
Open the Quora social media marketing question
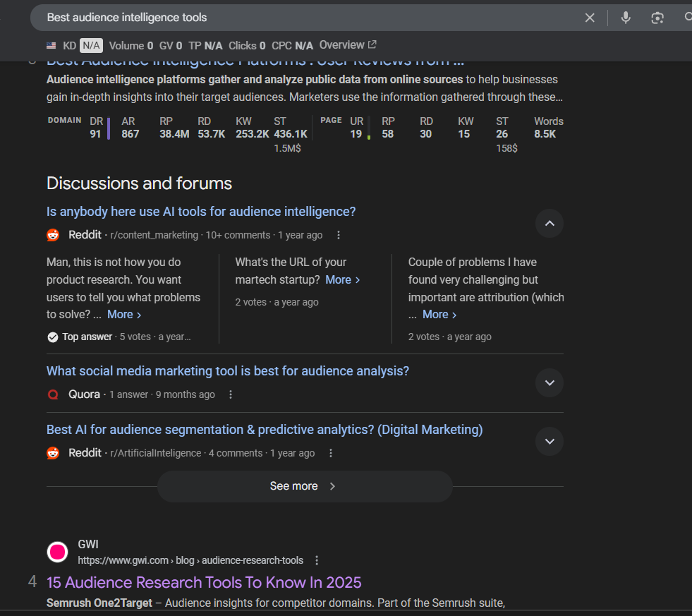coord(228,371)
